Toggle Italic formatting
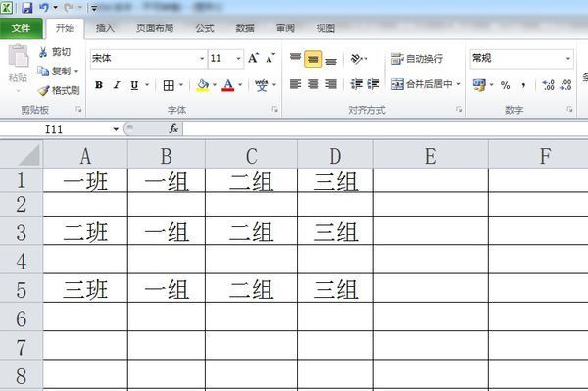 [117, 85]
